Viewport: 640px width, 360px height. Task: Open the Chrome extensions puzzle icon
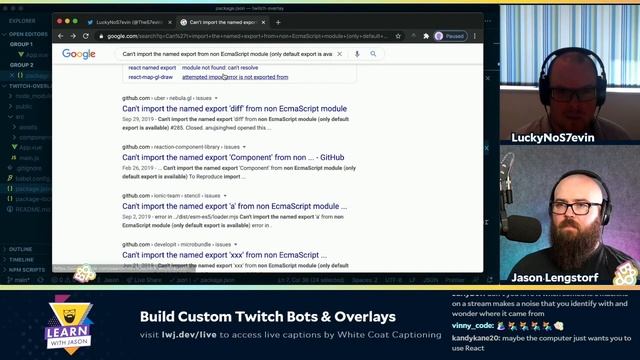point(426,36)
